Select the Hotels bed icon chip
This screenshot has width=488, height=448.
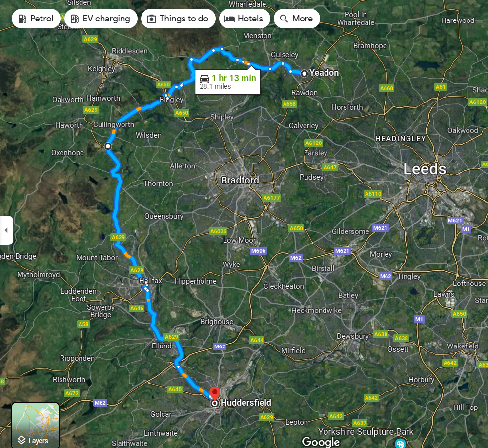pyautogui.click(x=244, y=19)
